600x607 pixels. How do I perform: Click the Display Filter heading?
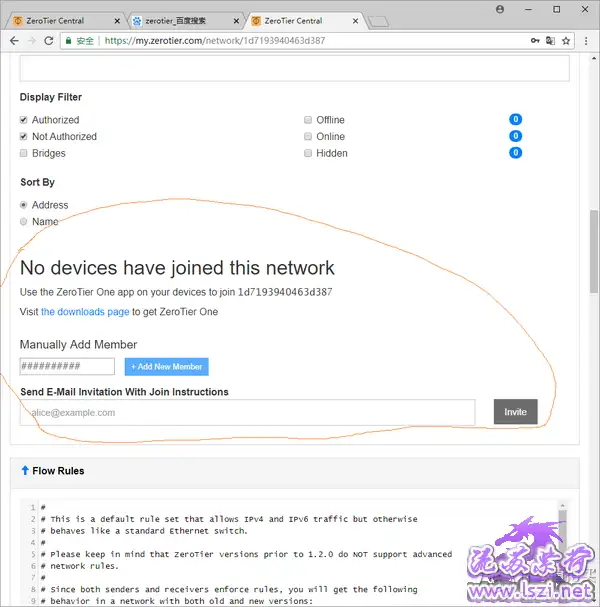pyautogui.click(x=51, y=97)
